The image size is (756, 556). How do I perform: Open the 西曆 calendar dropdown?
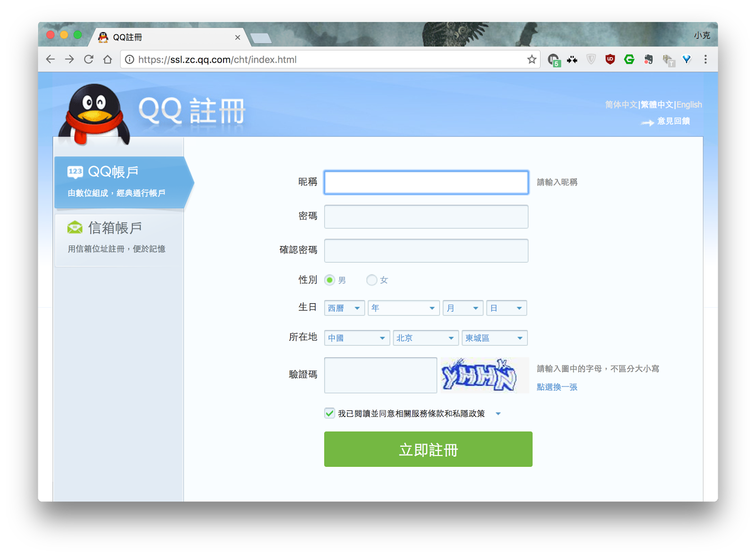344,308
